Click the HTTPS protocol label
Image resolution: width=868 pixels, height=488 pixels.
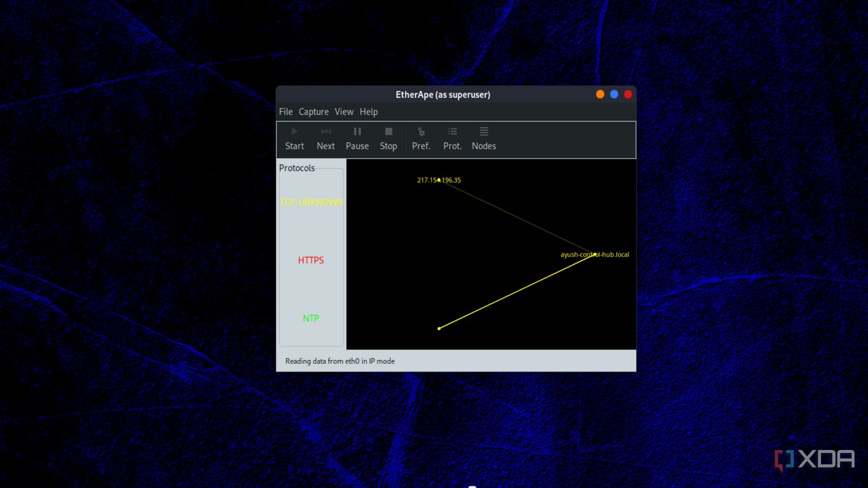click(311, 260)
